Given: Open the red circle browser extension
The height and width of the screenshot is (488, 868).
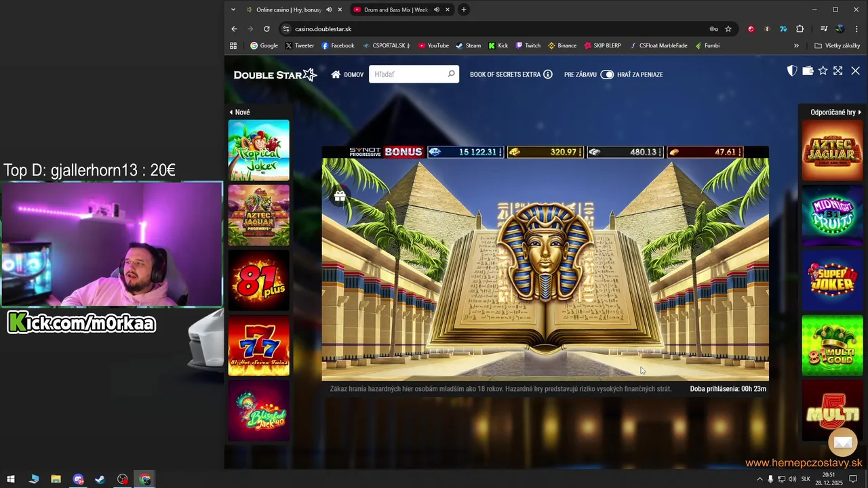Looking at the screenshot, I should [x=751, y=29].
